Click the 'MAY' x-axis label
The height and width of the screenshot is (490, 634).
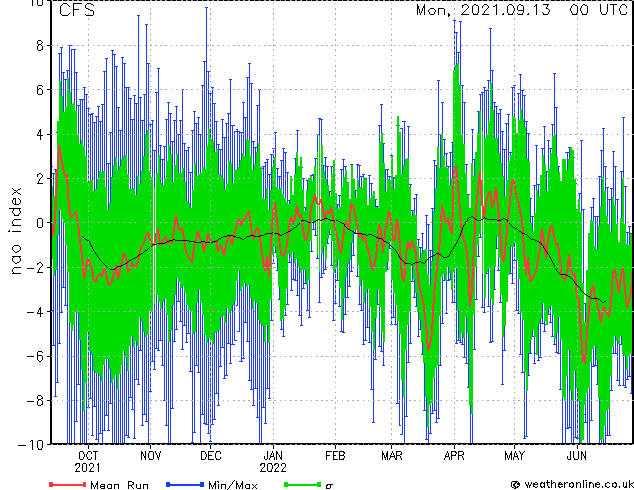coord(514,456)
